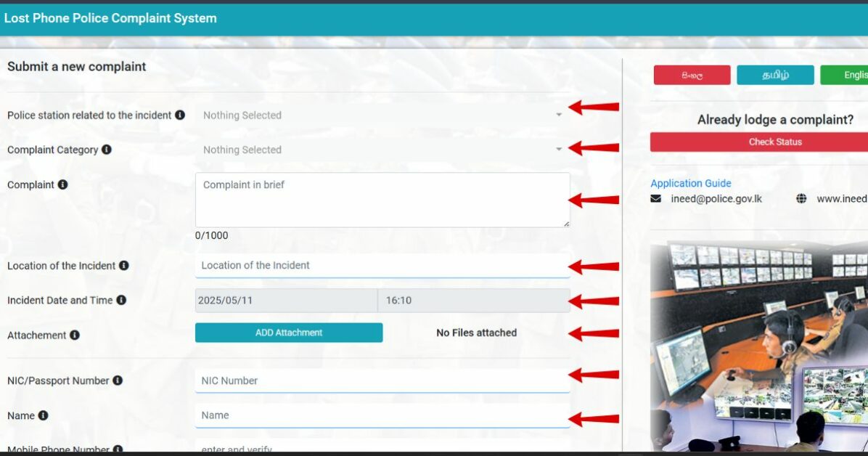Image resolution: width=868 pixels, height=456 pixels.
Task: Switch language to Sinhala
Action: pos(692,75)
